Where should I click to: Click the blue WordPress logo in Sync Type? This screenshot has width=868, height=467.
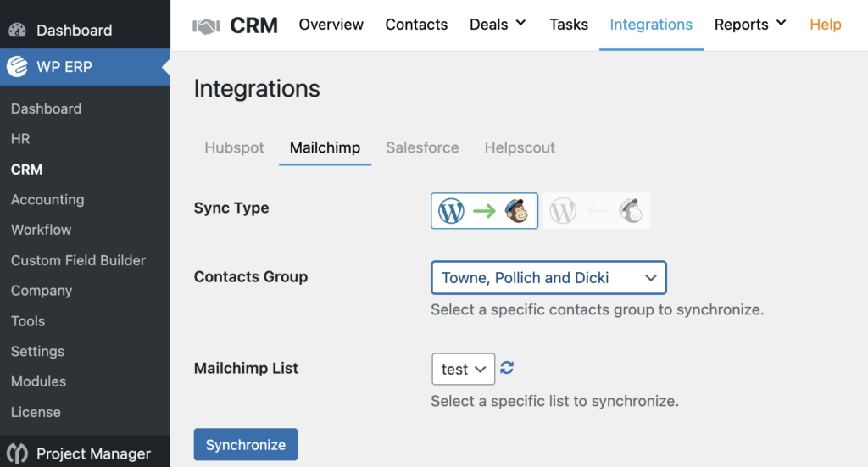click(451, 211)
